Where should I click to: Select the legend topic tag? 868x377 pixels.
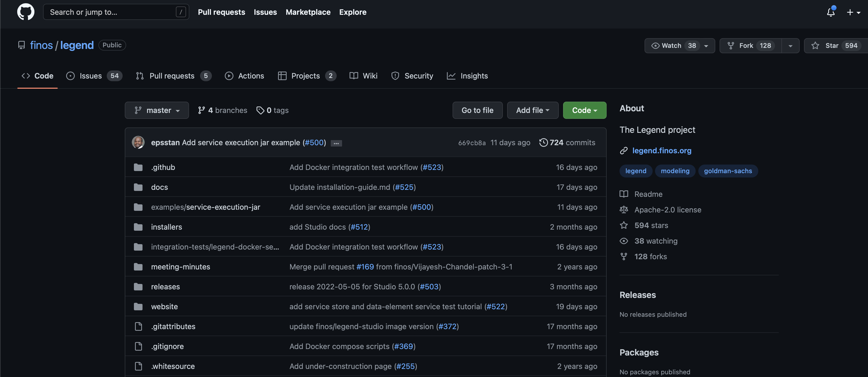(635, 171)
